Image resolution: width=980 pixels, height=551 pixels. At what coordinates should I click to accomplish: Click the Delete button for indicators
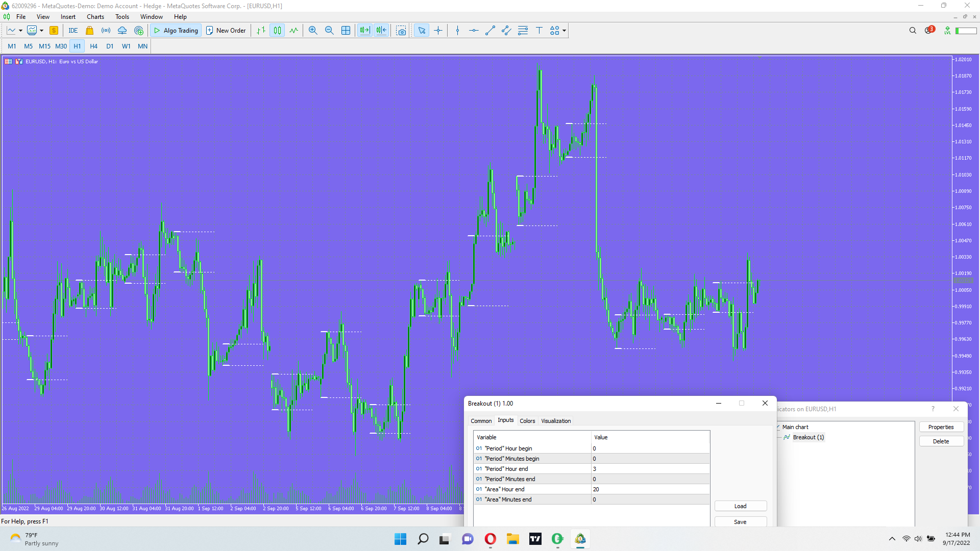pyautogui.click(x=941, y=441)
